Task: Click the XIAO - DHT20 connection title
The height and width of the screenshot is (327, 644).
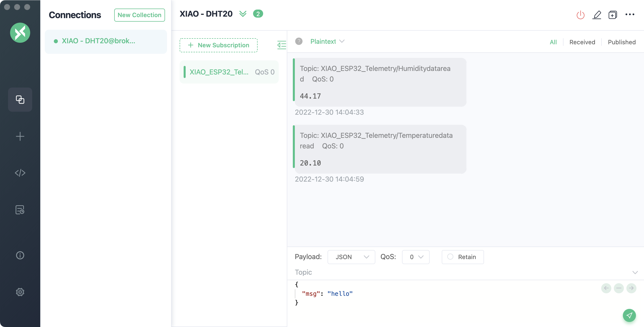Action: [x=206, y=14]
